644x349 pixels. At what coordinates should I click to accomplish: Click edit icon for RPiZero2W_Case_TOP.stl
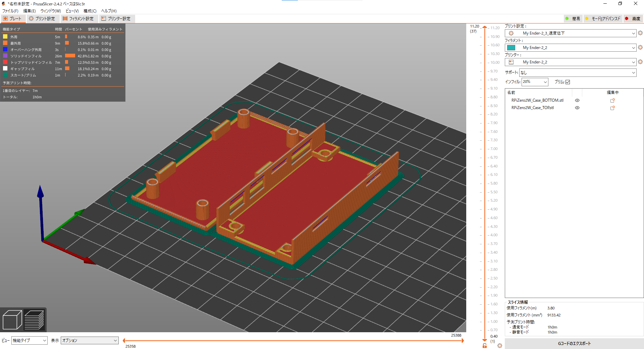(x=612, y=108)
